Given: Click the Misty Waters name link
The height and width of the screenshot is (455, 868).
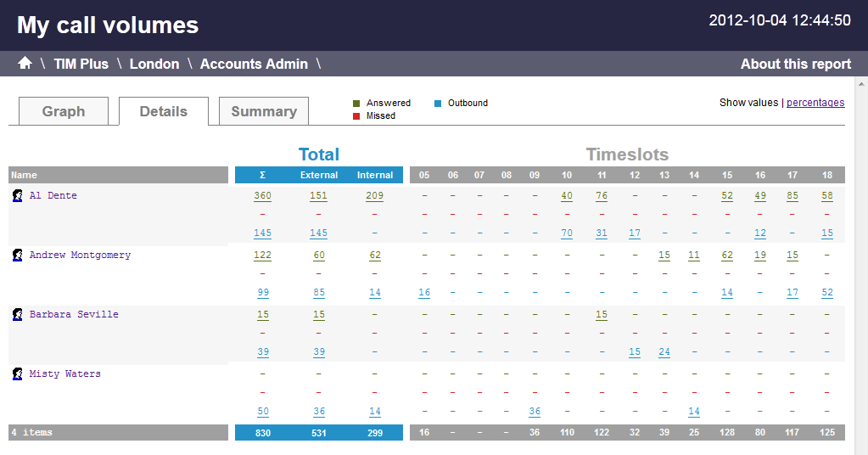Looking at the screenshot, I should click(x=64, y=374).
